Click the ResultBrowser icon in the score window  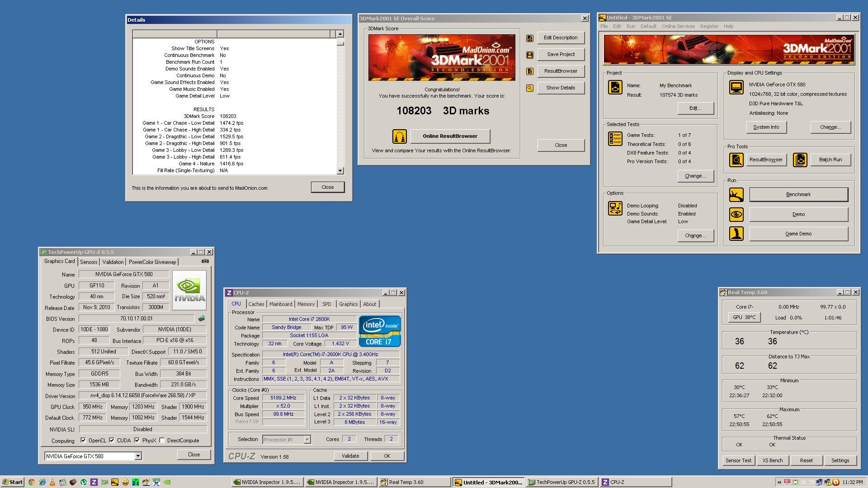click(529, 71)
